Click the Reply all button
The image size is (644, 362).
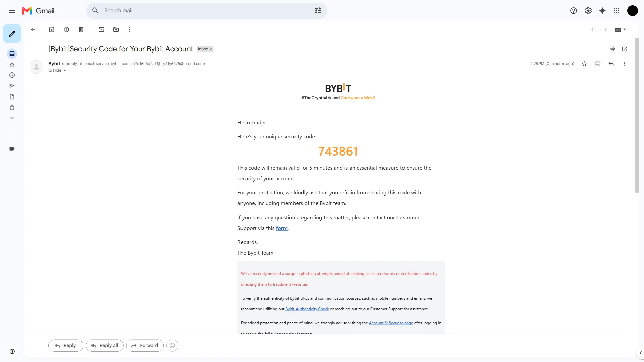coord(105,346)
